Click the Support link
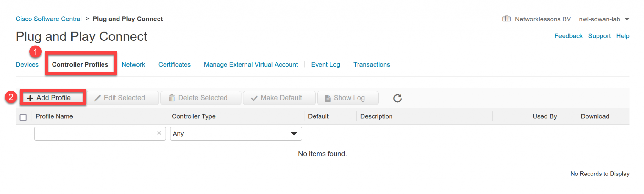Image resolution: width=644 pixels, height=194 pixels. point(599,36)
